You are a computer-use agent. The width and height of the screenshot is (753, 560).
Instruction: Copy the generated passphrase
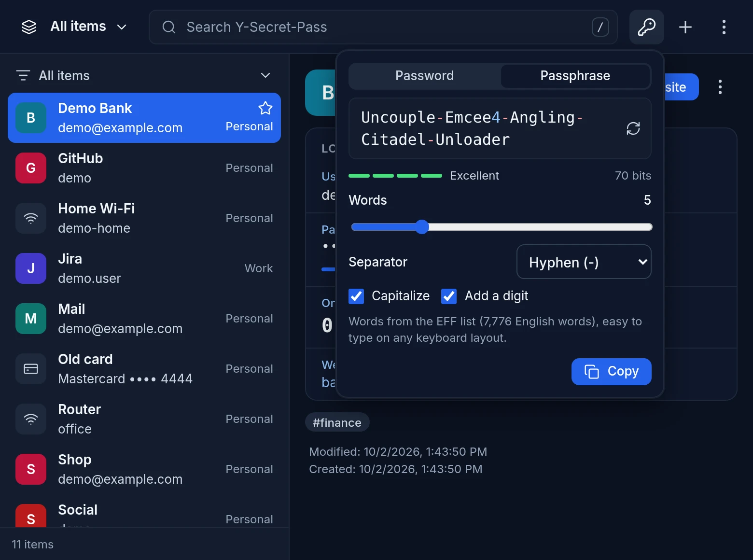click(612, 372)
